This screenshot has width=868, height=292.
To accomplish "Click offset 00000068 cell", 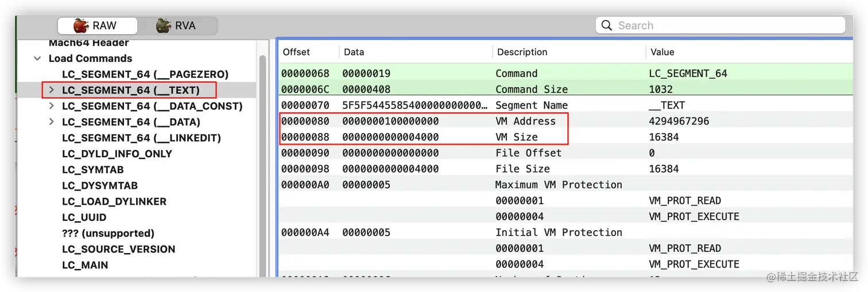I will [305, 73].
